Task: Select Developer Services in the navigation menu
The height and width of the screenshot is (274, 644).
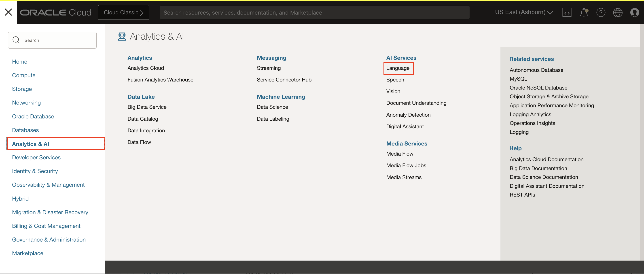Action: tap(36, 157)
